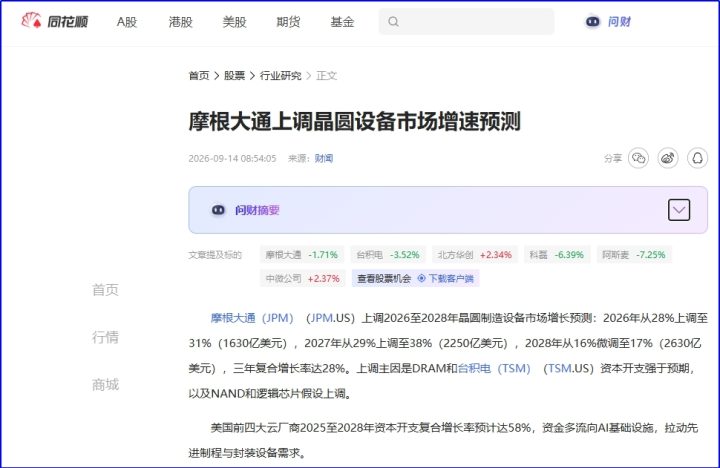Expand the 问财摘要 summary panel
This screenshot has height=468, width=720.
tap(679, 210)
